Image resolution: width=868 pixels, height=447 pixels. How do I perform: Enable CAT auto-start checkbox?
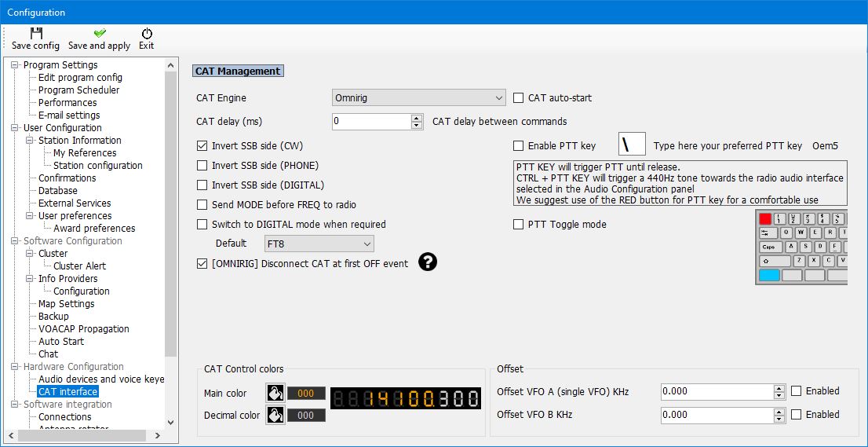[518, 98]
